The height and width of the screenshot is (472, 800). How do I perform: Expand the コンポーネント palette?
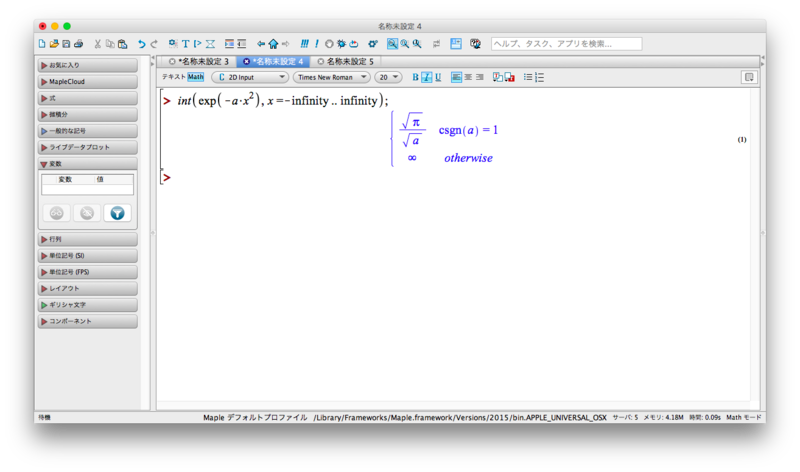pos(88,321)
